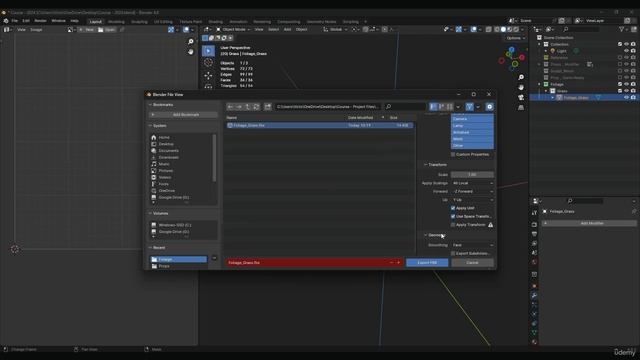Open Modifiers tab wrench icon in properties
This screenshot has height=360, width=640.
point(534,295)
